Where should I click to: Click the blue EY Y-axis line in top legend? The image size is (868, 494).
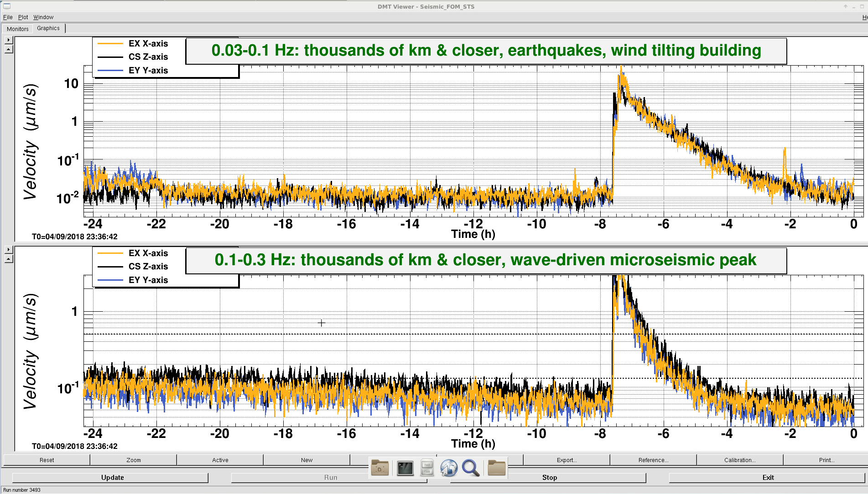click(110, 71)
